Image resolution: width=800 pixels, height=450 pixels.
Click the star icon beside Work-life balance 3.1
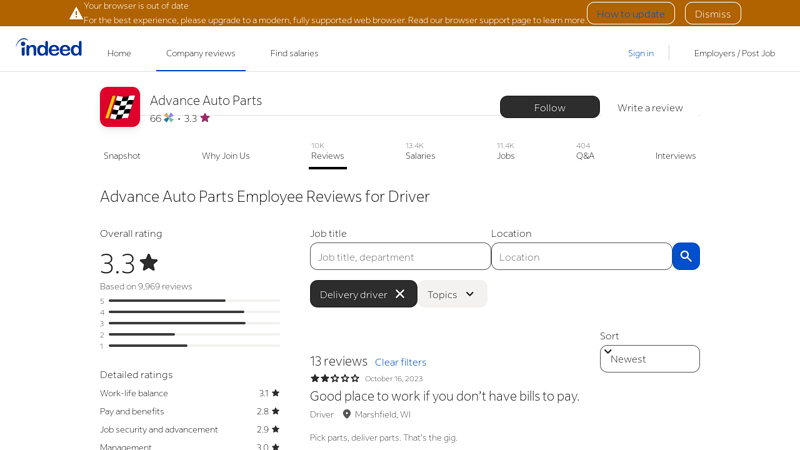[x=276, y=393]
